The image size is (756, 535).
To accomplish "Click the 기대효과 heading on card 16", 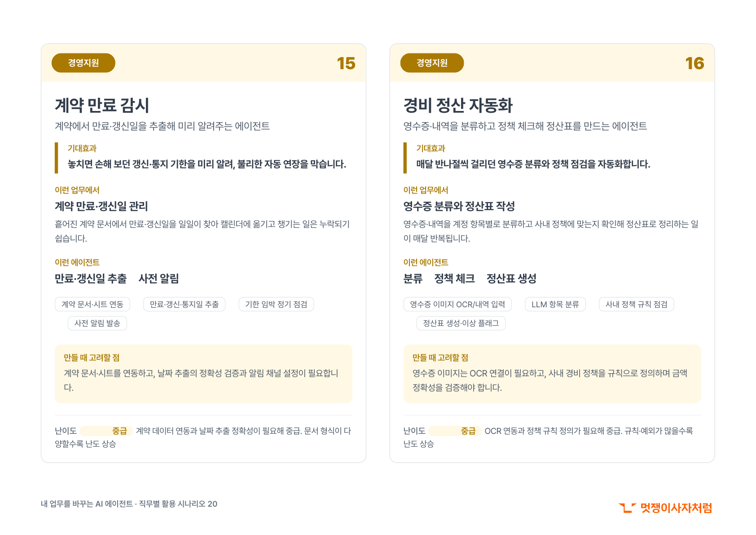I will coord(431,148).
